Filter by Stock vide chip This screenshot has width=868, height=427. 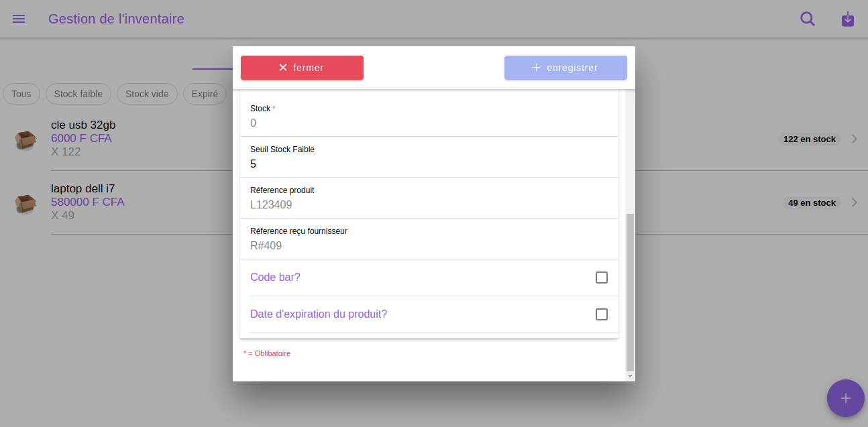coord(147,94)
